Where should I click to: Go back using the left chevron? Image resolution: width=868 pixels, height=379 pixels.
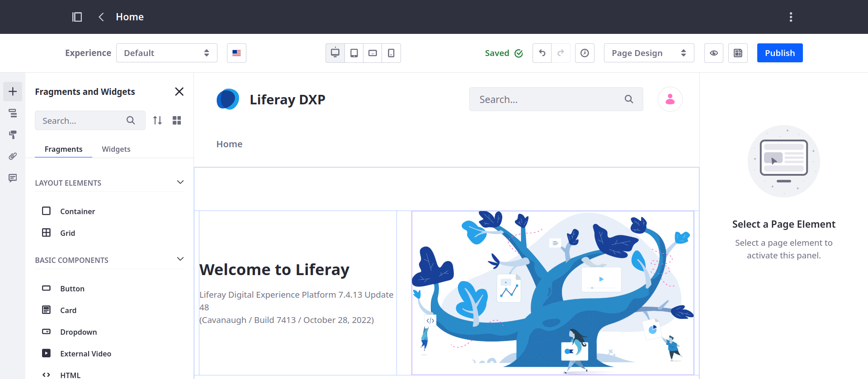[x=101, y=17]
